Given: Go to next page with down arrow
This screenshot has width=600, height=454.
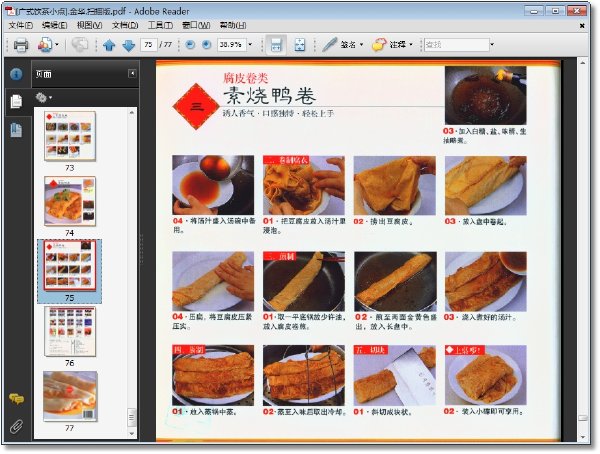Looking at the screenshot, I should coord(129,45).
